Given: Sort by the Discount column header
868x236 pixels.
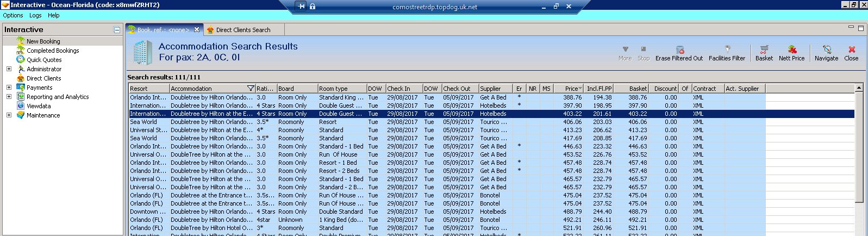Looking at the screenshot, I should click(x=665, y=88).
